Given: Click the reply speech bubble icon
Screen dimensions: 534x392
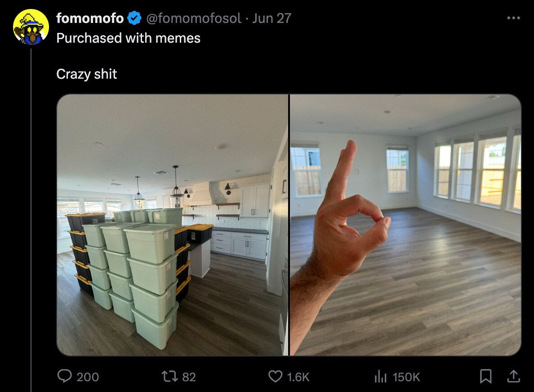Looking at the screenshot, I should point(64,376).
